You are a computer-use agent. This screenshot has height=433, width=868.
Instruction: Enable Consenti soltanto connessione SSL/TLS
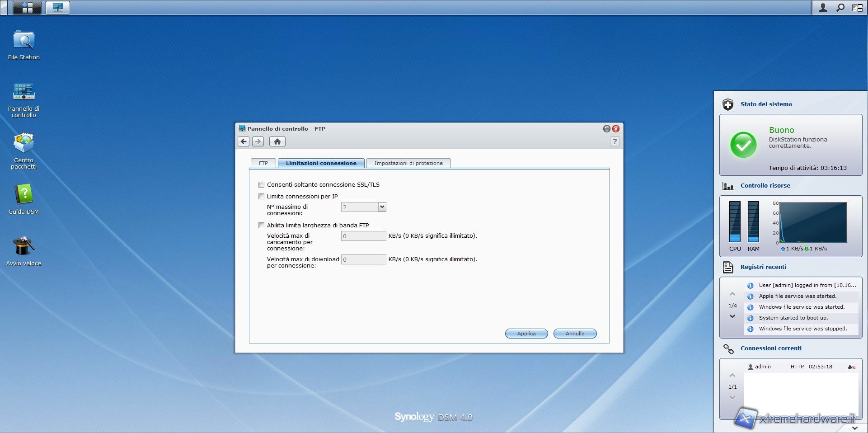261,184
